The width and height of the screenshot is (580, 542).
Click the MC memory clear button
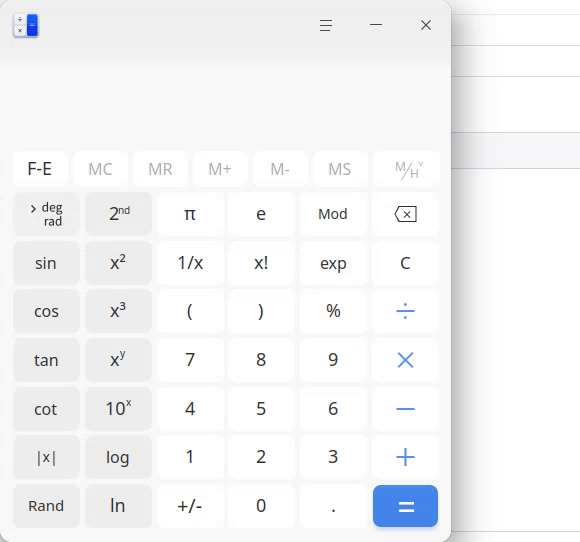(100, 169)
